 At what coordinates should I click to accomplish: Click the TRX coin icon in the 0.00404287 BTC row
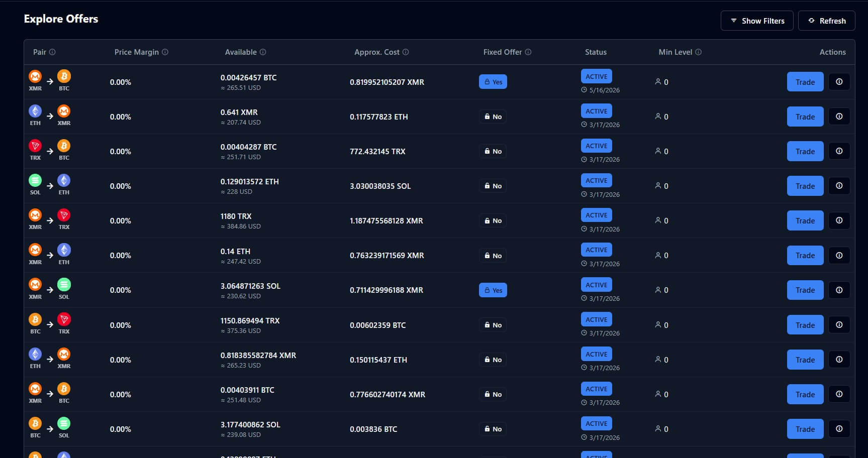click(35, 146)
